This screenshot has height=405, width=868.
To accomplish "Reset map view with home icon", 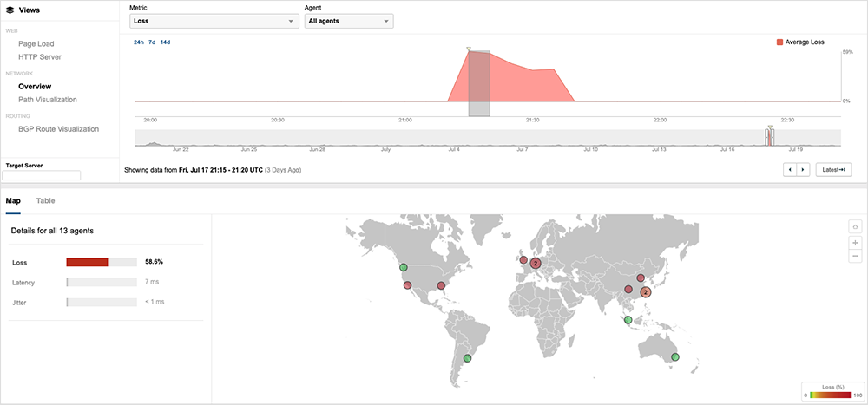I will coord(855,227).
